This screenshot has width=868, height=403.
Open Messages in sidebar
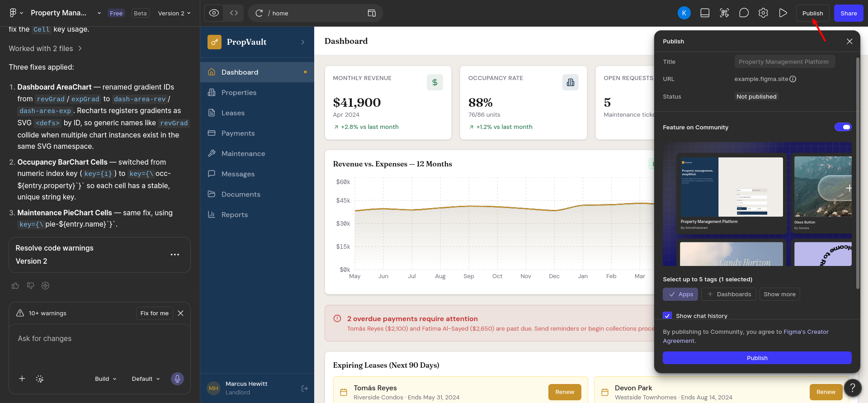click(x=257, y=174)
